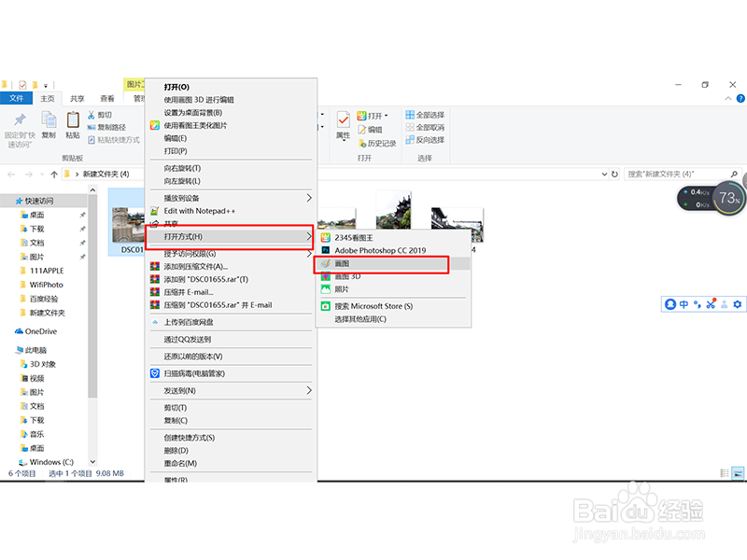Click the Copy path button
This screenshot has height=560, width=747.
106,127
